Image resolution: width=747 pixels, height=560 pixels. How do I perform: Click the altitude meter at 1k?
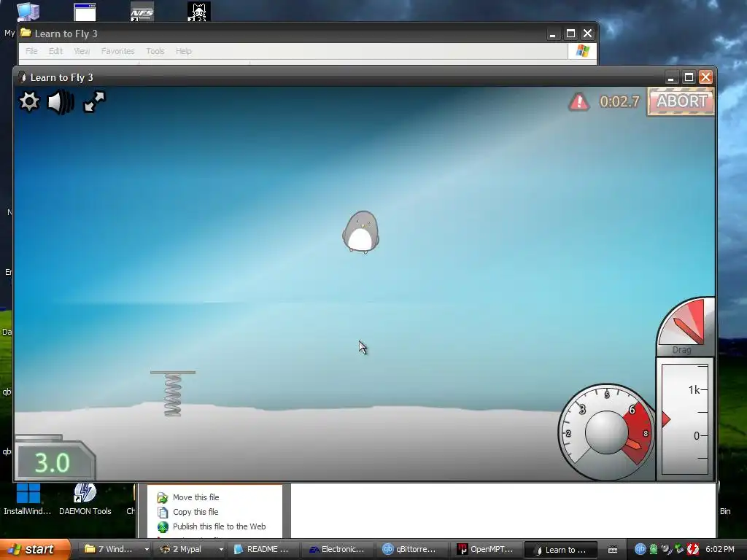tap(694, 390)
